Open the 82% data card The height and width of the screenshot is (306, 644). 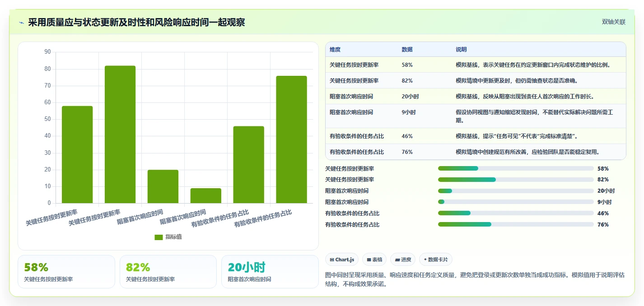coord(168,272)
